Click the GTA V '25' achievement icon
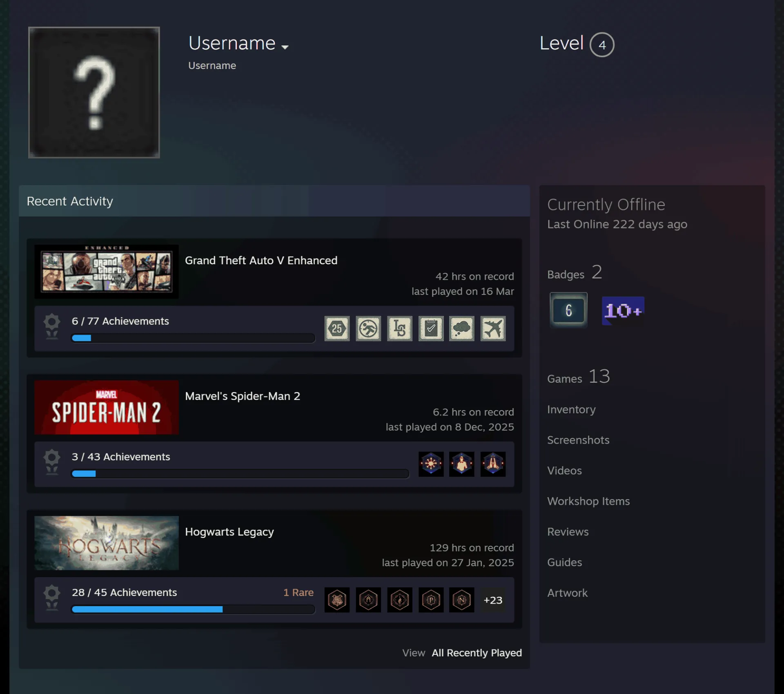This screenshot has height=694, width=784. click(337, 328)
